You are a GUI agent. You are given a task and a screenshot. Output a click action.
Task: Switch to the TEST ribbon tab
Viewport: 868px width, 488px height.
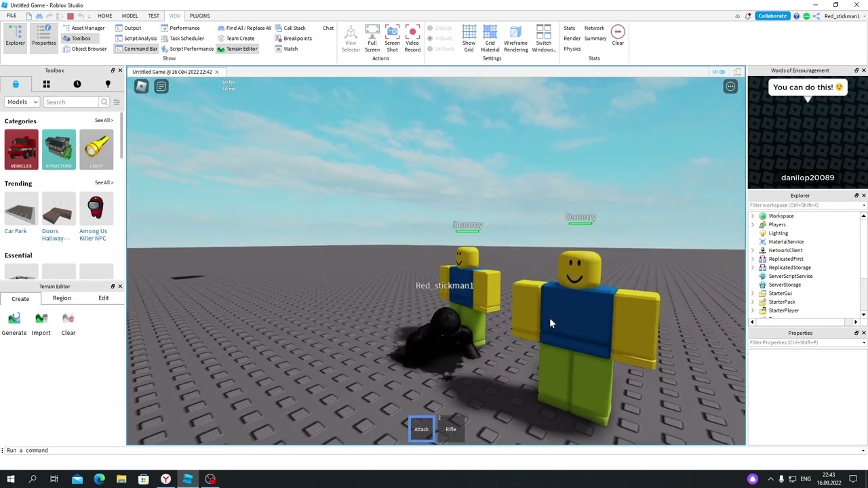pyautogui.click(x=154, y=16)
